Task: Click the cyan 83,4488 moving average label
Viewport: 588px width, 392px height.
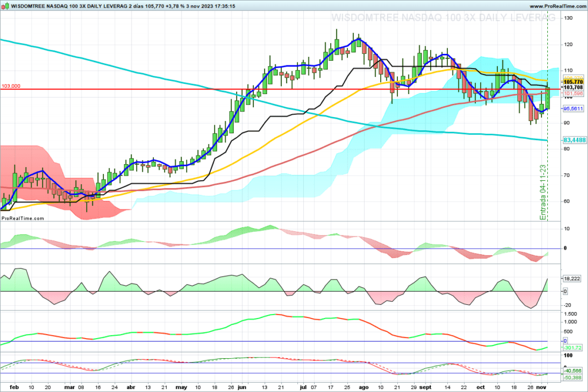Action: (574, 140)
